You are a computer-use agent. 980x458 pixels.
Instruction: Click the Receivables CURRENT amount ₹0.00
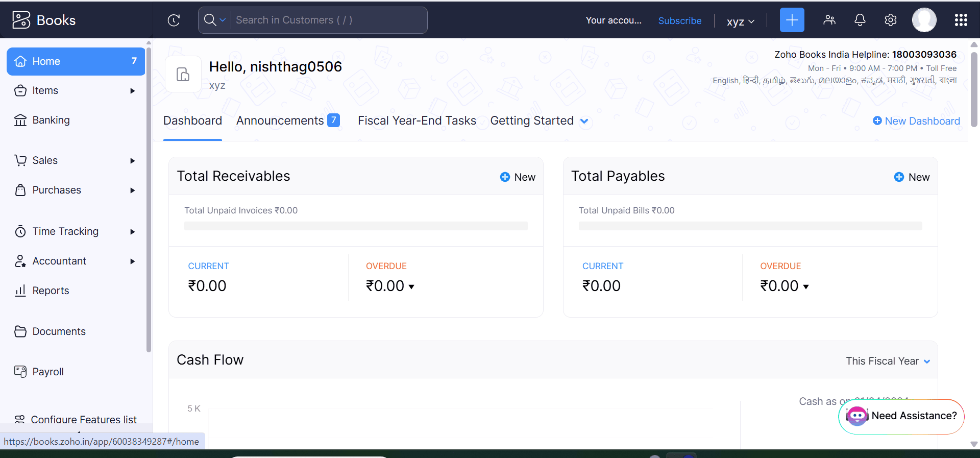tap(207, 286)
